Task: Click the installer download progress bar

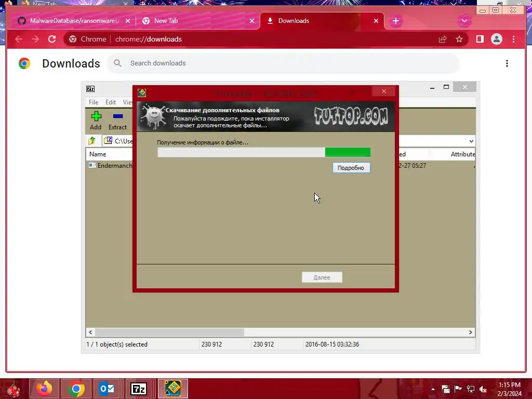Action: tap(263, 152)
